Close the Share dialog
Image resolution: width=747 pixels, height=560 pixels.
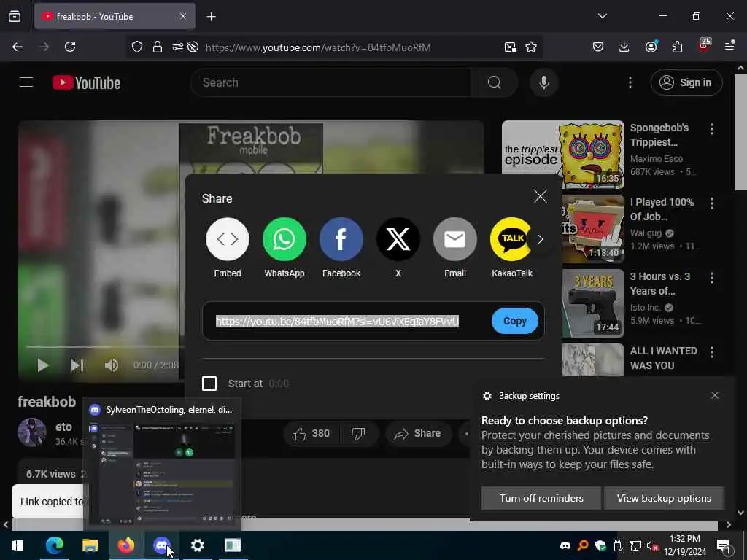click(x=541, y=196)
